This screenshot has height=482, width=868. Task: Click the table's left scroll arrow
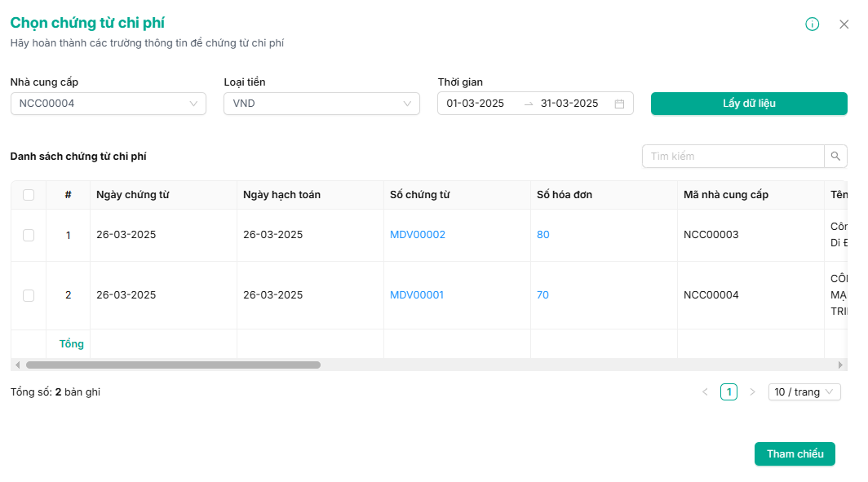tap(18, 365)
